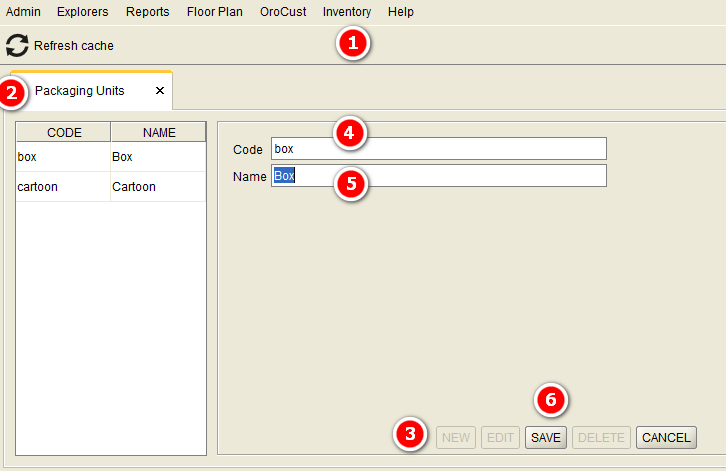Click the EDIT button
The width and height of the screenshot is (726, 471).
(501, 438)
